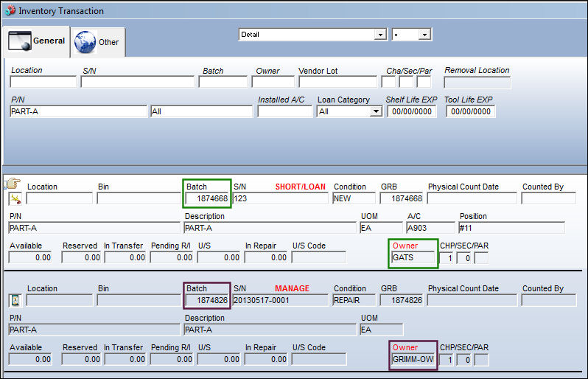Click the field containing All next to P/N

coord(202,111)
